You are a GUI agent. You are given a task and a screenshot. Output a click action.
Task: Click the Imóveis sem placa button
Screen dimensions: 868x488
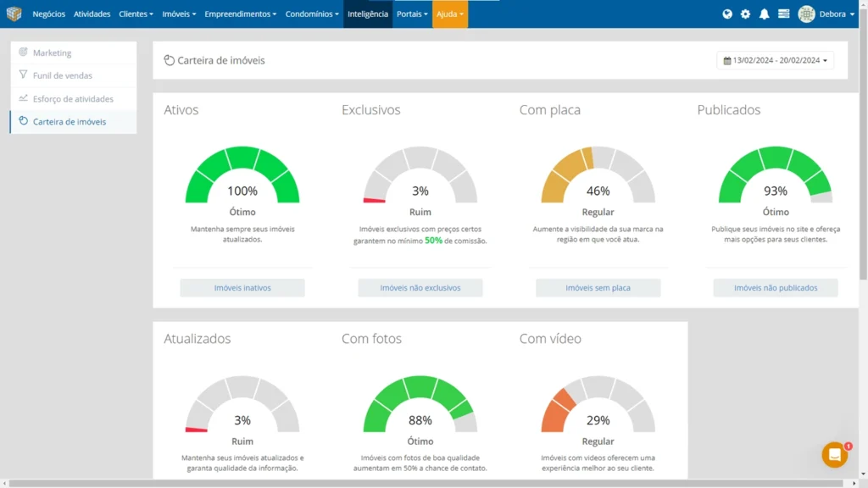[598, 288]
